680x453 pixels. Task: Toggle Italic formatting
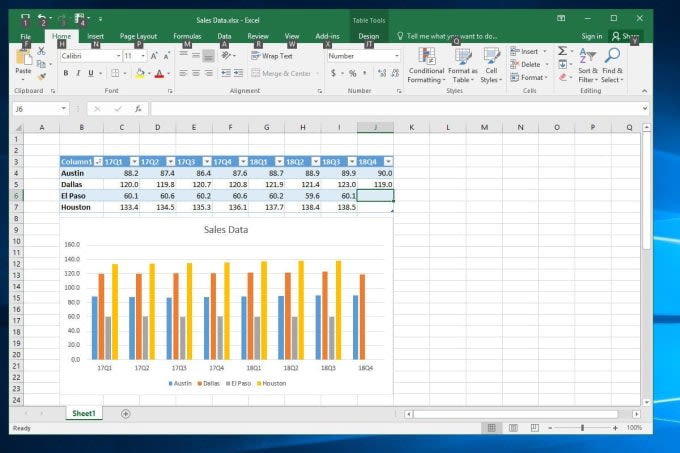tap(78, 73)
